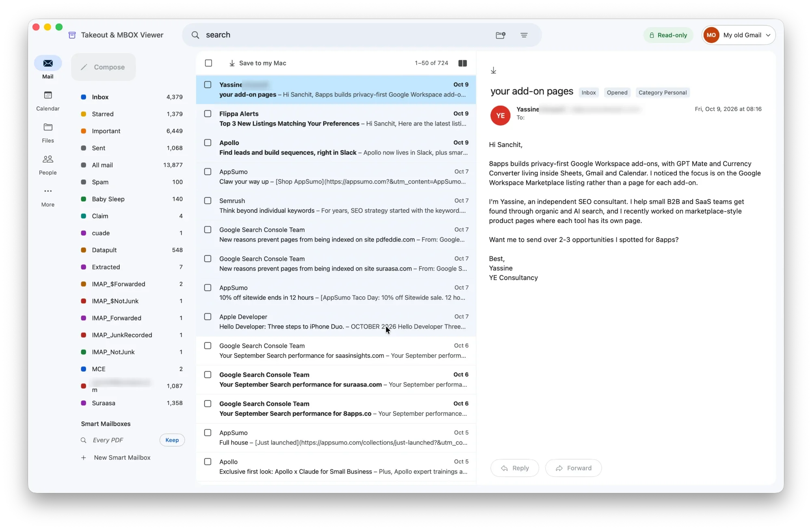Select the Extracted label
The image size is (812, 530).
(132, 267)
